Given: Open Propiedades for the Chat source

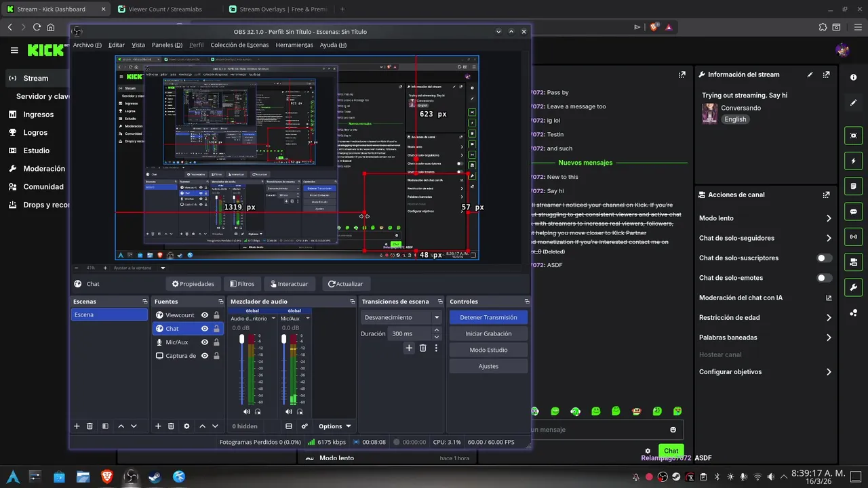Looking at the screenshot, I should click(x=193, y=284).
